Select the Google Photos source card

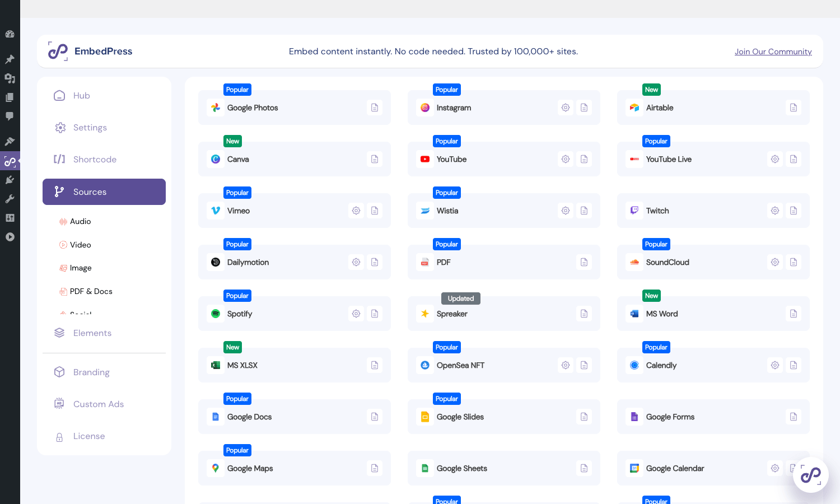click(295, 108)
